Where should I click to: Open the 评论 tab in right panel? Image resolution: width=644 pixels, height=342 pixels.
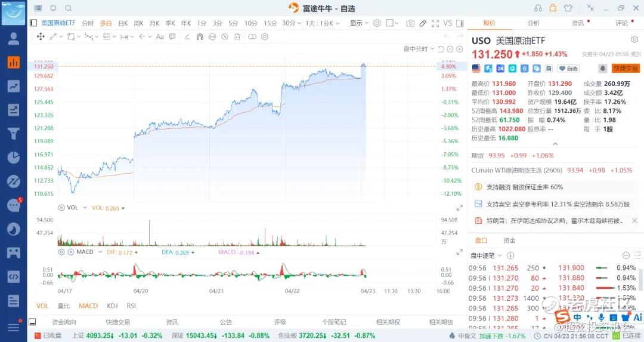tap(622, 23)
